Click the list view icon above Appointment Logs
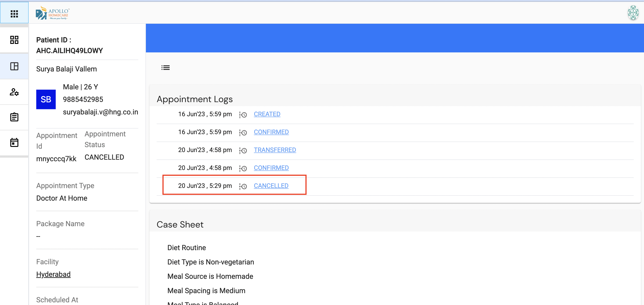Image resolution: width=644 pixels, height=305 pixels. (x=166, y=68)
